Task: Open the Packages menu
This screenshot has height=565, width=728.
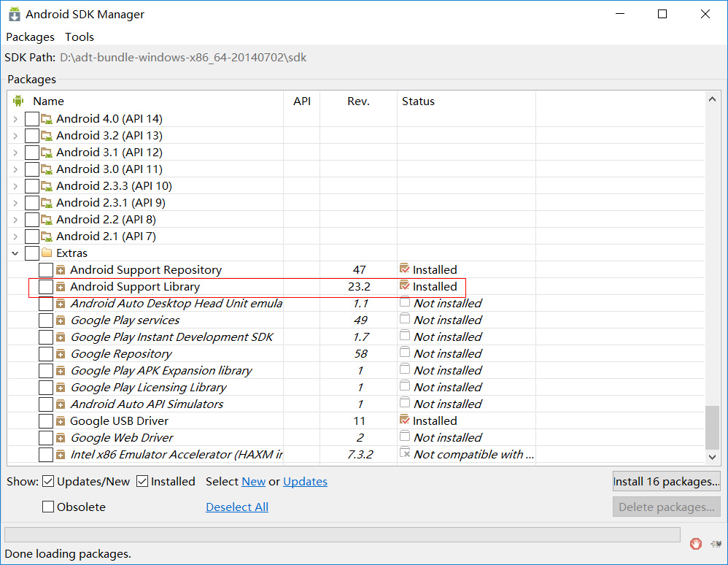Action: coord(30,36)
